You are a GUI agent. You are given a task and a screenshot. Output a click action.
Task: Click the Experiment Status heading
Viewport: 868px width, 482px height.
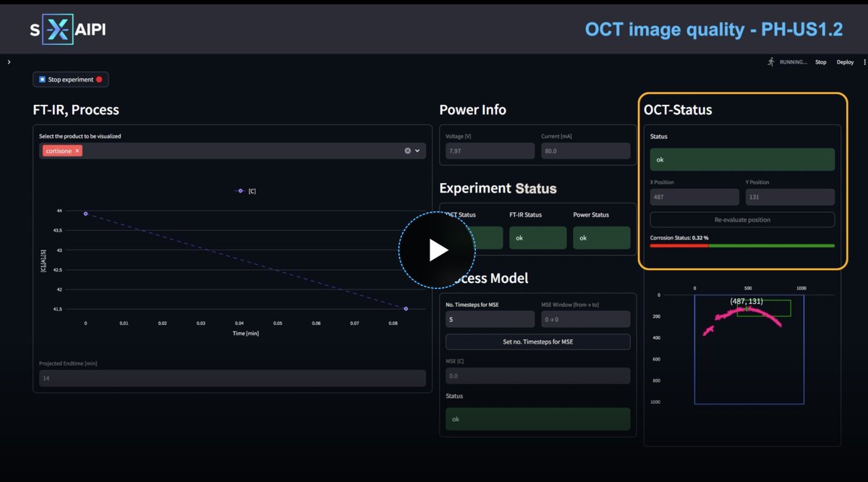pyautogui.click(x=498, y=188)
